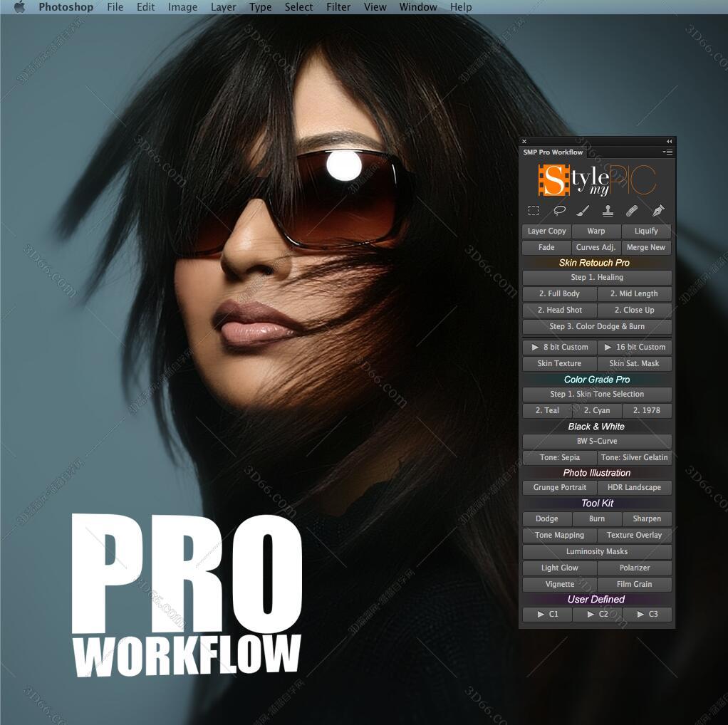
Task: Click the StyleMyPic logo
Action: [597, 180]
